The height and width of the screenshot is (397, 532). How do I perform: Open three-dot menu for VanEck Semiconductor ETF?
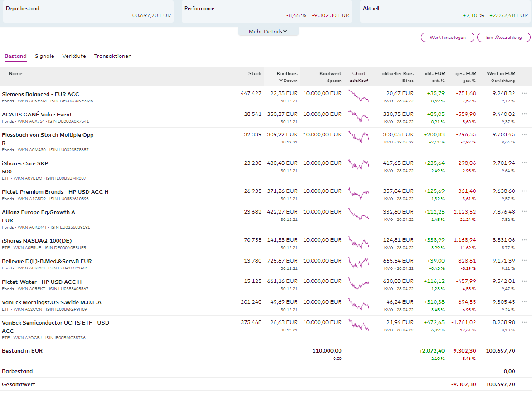click(525, 322)
